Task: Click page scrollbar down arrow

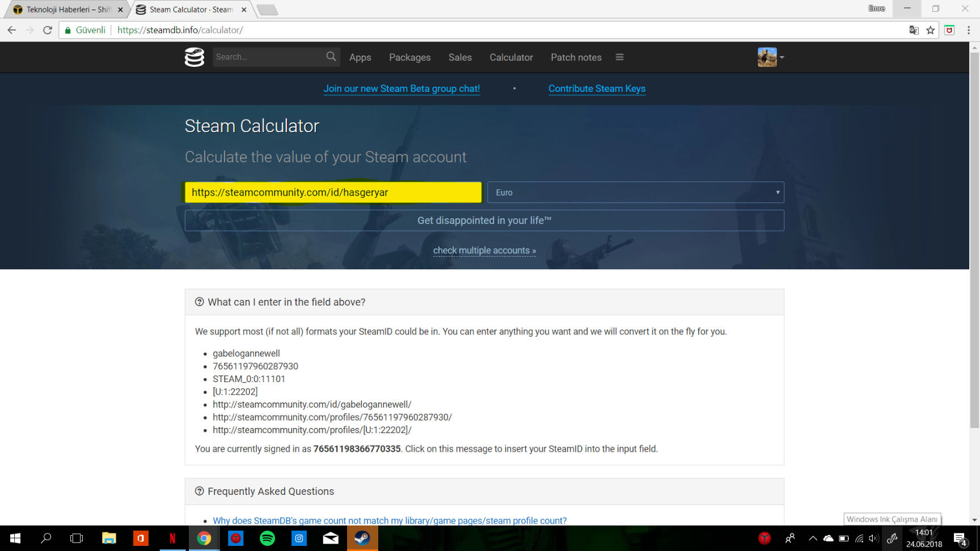Action: [974, 520]
